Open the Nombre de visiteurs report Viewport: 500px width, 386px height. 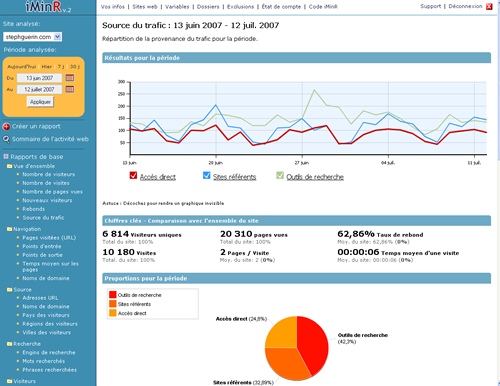(x=49, y=174)
